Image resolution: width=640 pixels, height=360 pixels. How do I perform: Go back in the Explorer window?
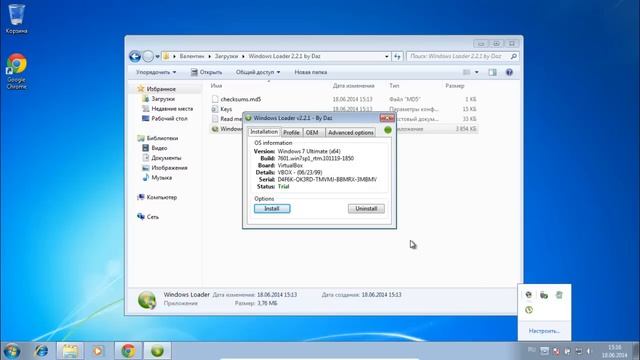[135, 56]
